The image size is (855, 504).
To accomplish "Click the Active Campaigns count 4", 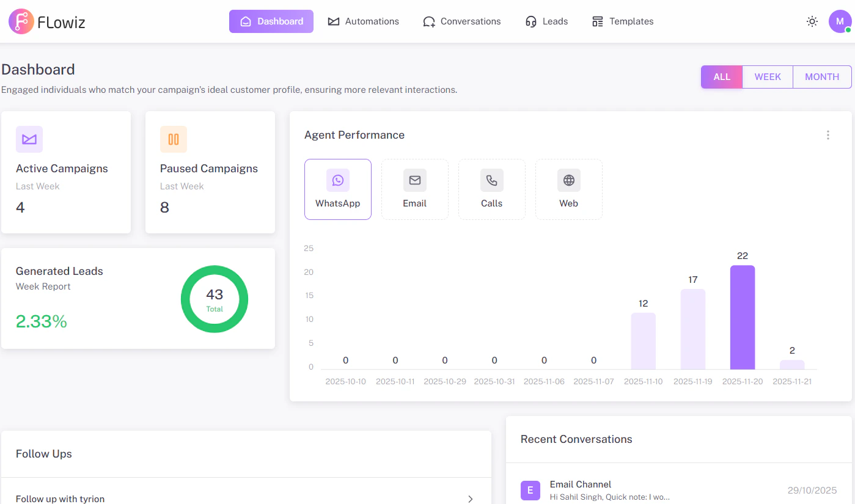I will point(20,208).
